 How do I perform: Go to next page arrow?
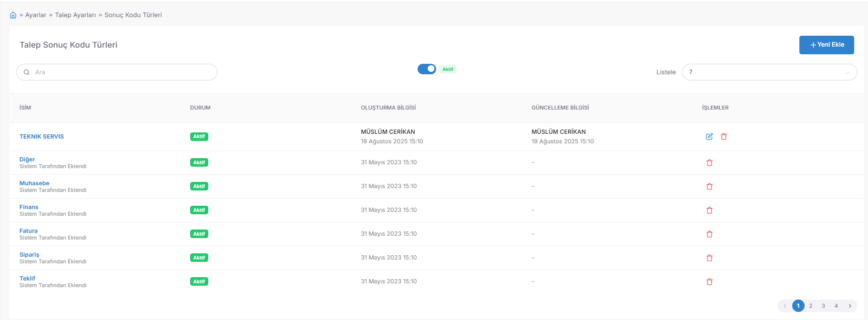click(x=850, y=306)
